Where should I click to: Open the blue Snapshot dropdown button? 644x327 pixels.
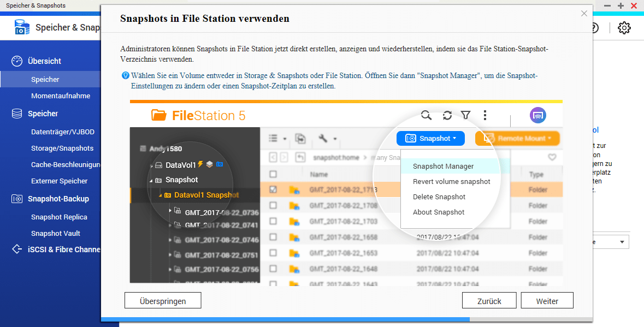pos(430,138)
